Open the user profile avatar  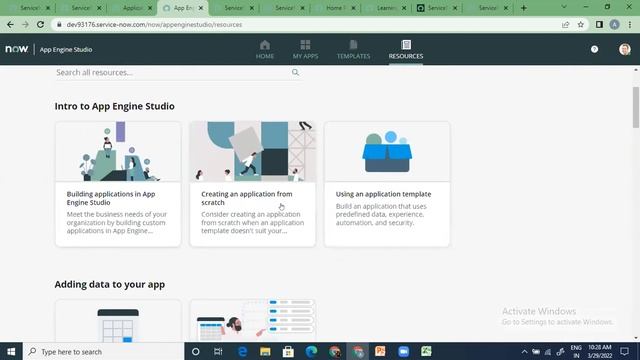[624, 49]
